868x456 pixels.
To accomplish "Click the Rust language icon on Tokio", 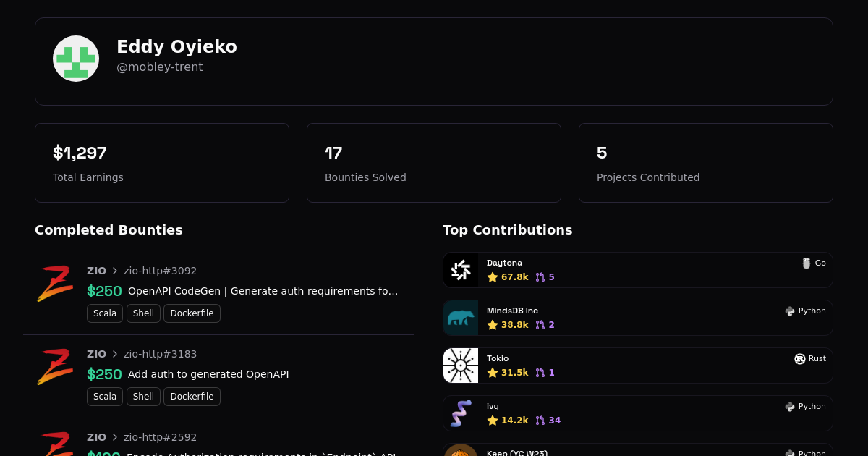I will [x=799, y=359].
